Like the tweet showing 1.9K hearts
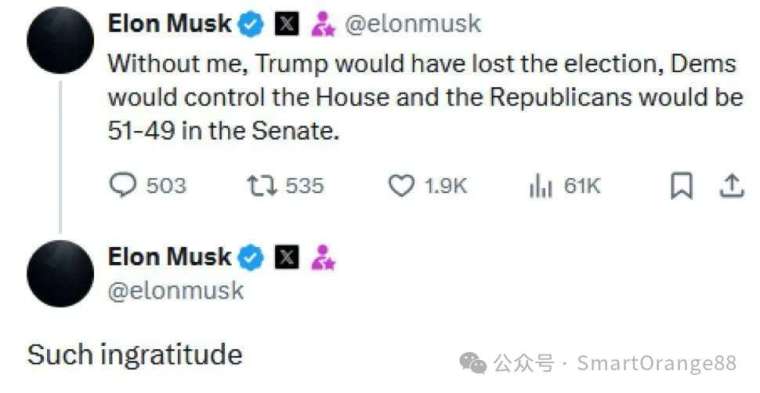 pyautogui.click(x=428, y=186)
